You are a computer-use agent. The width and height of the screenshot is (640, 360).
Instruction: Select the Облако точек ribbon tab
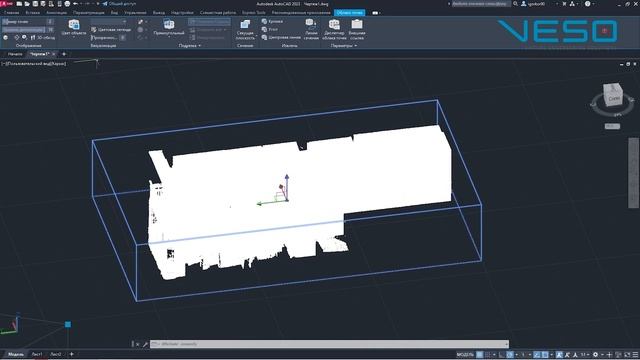pos(349,13)
